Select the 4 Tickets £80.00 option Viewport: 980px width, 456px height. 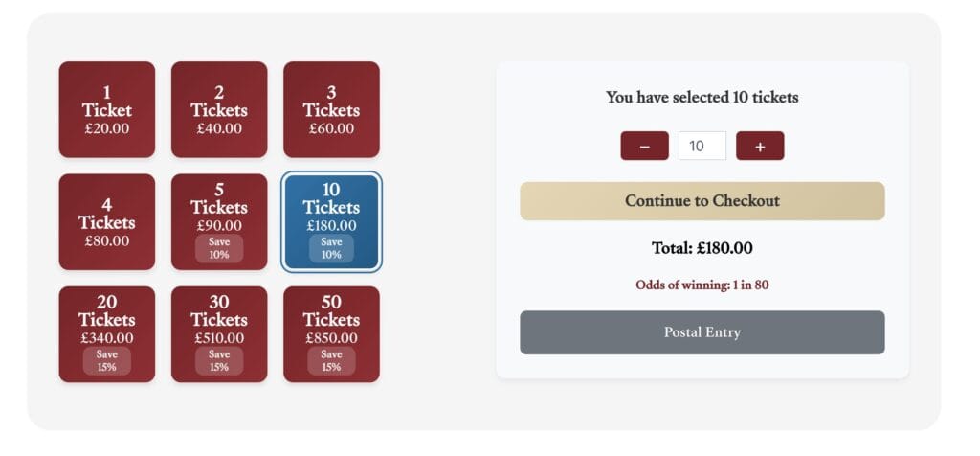click(x=106, y=221)
